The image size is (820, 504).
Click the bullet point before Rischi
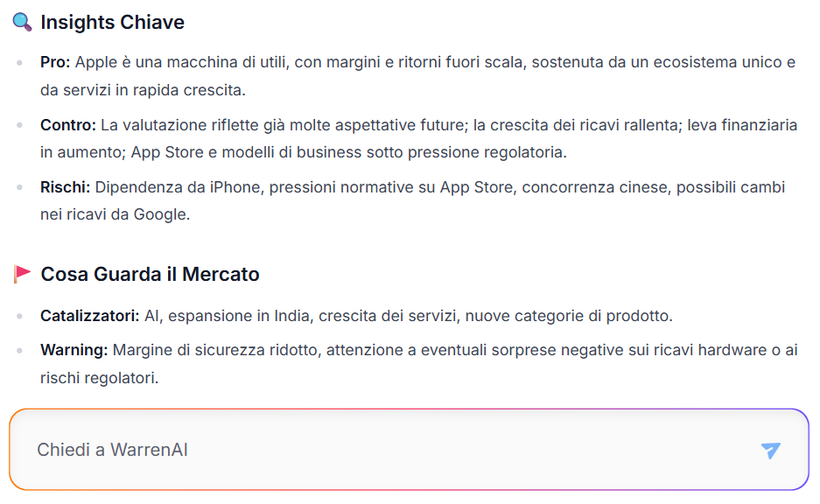coord(20,187)
